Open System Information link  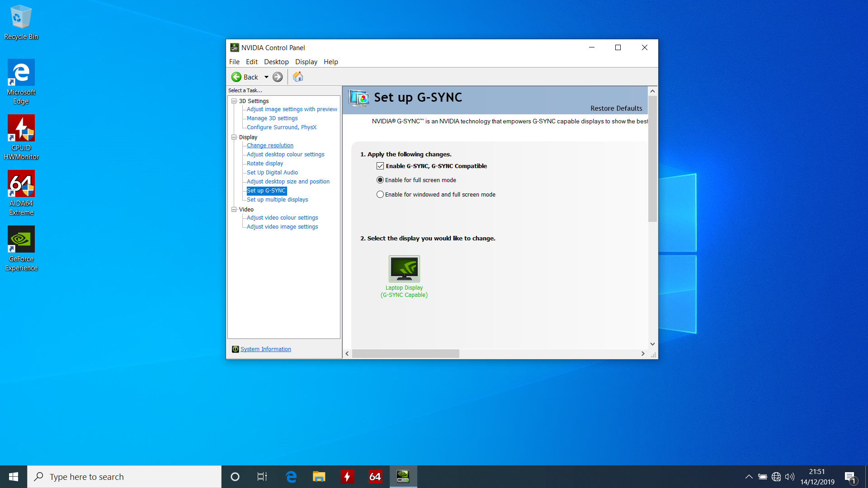(266, 349)
